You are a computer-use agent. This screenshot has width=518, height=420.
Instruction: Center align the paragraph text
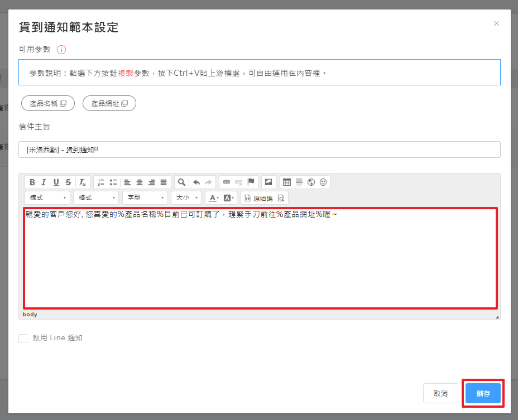pos(140,182)
